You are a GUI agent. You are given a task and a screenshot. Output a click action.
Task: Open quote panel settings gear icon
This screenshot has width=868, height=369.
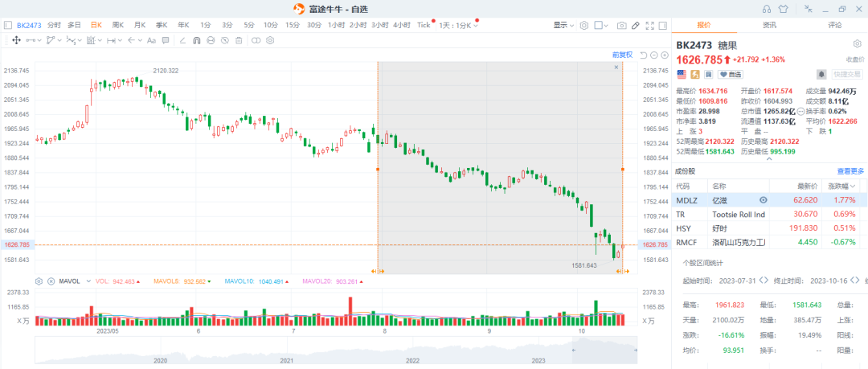click(x=857, y=44)
